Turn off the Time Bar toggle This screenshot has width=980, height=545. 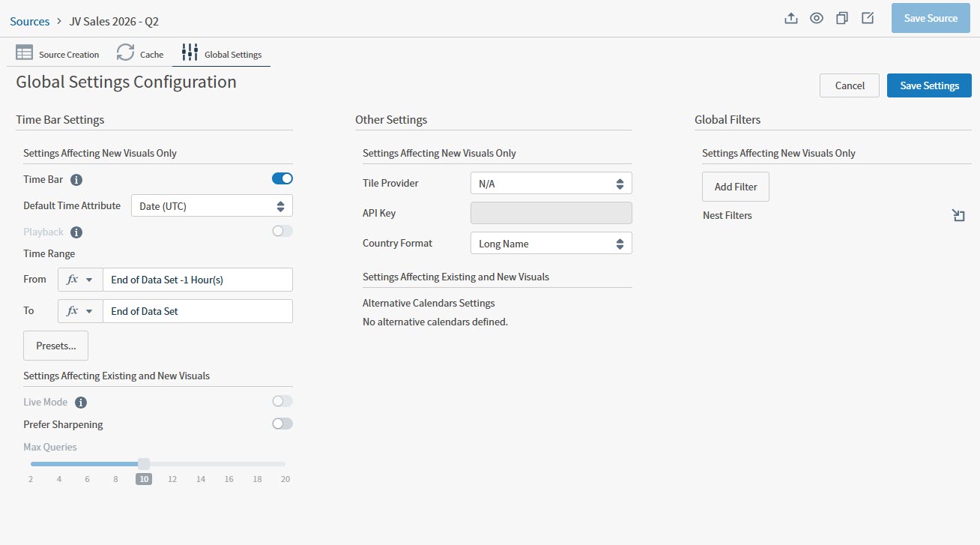tap(282, 178)
